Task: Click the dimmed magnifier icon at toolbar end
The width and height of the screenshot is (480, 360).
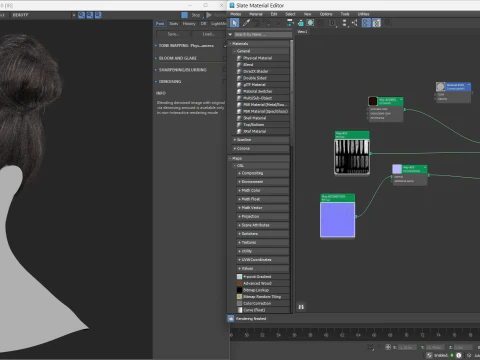Action: (x=388, y=23)
